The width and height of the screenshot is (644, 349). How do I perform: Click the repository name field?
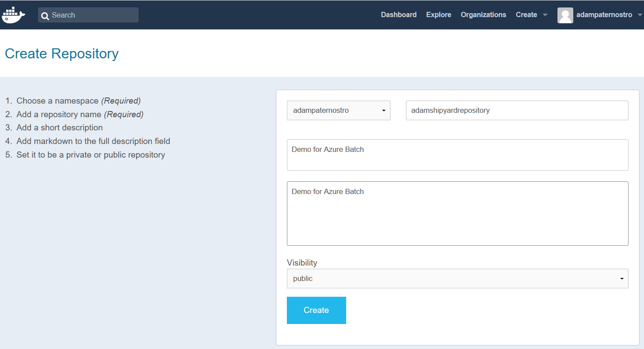point(517,110)
